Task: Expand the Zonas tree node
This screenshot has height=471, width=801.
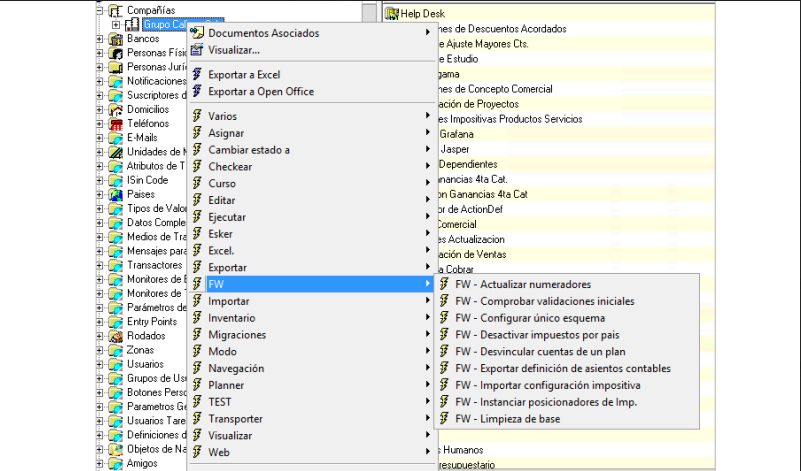Action: click(x=100, y=350)
